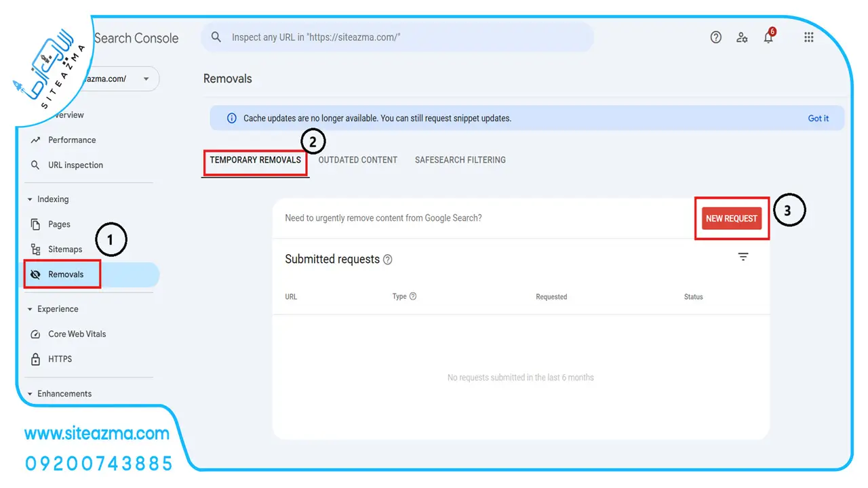Open the filter icon above the requests table
This screenshot has height=488, width=868.
pyautogui.click(x=743, y=257)
